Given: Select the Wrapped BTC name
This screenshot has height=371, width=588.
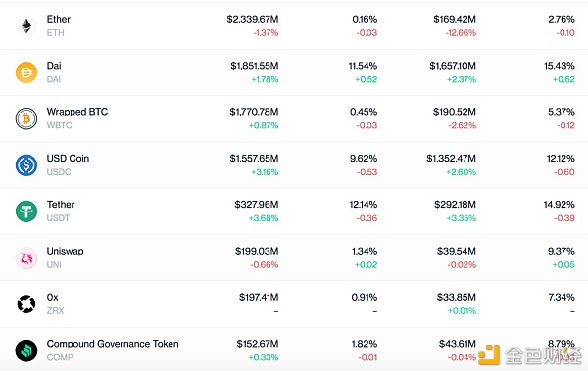Looking at the screenshot, I should pyautogui.click(x=77, y=112).
